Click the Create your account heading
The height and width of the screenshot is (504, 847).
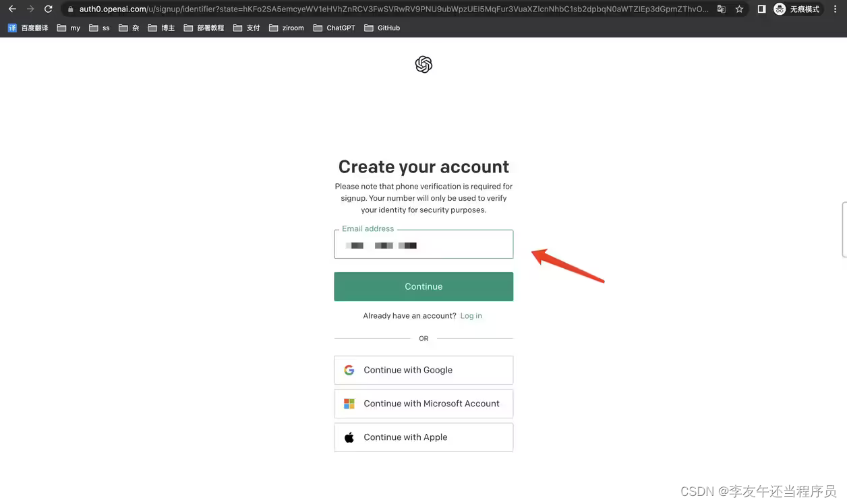[x=423, y=166]
